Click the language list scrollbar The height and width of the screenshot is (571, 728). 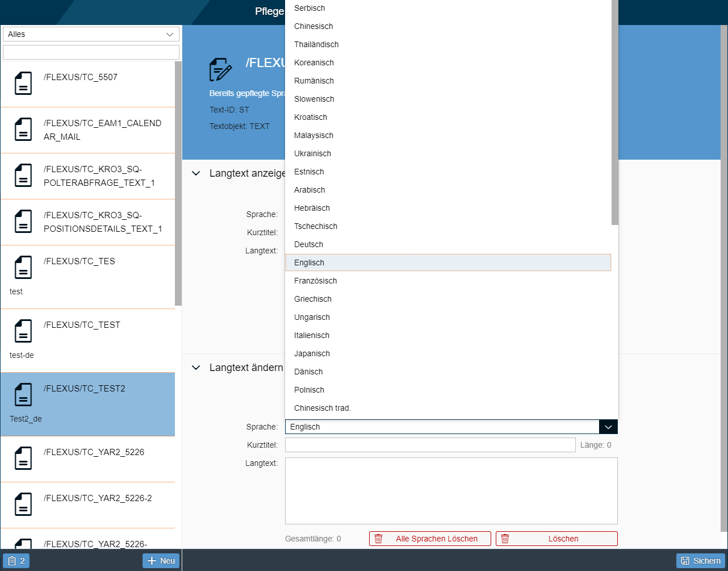pos(615,112)
